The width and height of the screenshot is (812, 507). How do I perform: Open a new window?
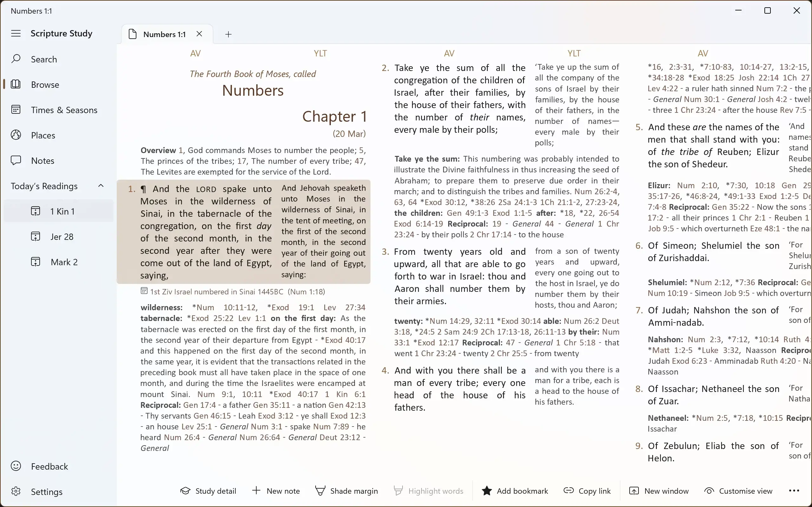(659, 491)
